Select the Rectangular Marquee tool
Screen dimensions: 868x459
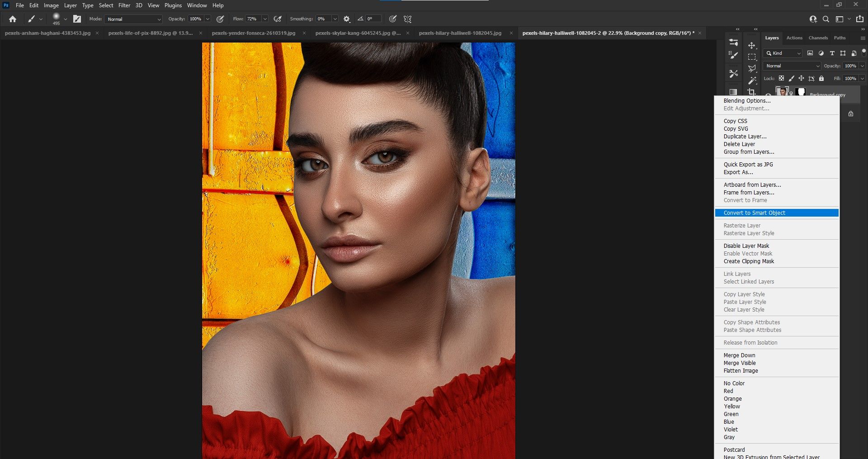point(752,57)
